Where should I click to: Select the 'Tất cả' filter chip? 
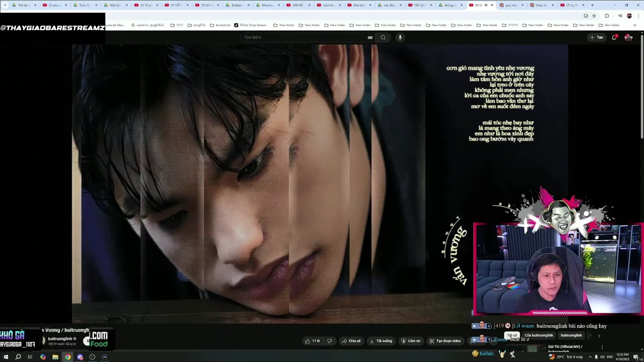click(x=512, y=335)
